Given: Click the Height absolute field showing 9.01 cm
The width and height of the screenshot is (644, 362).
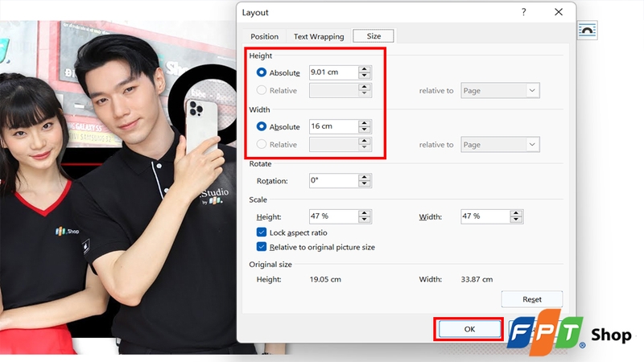Looking at the screenshot, I should (x=333, y=72).
